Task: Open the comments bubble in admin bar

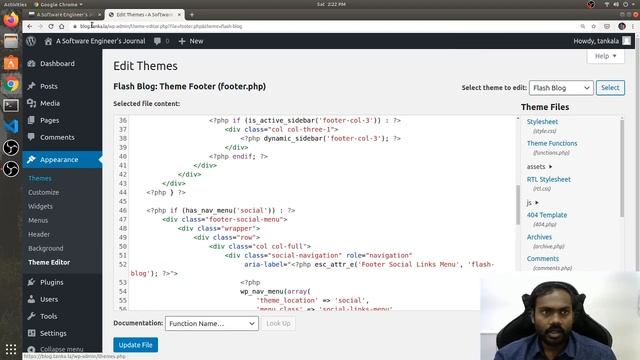Action: (162, 41)
